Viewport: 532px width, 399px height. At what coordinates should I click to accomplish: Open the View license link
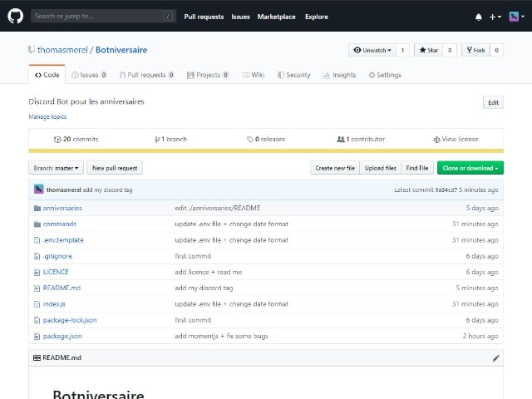(x=456, y=139)
